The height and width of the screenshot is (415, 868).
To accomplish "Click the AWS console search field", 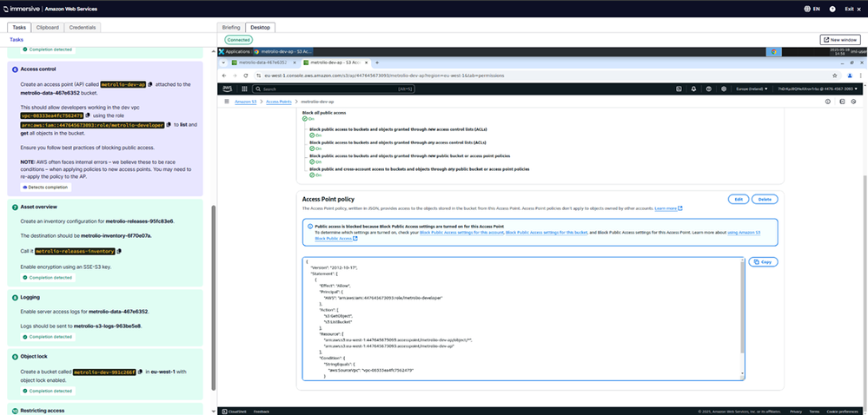I will click(334, 89).
